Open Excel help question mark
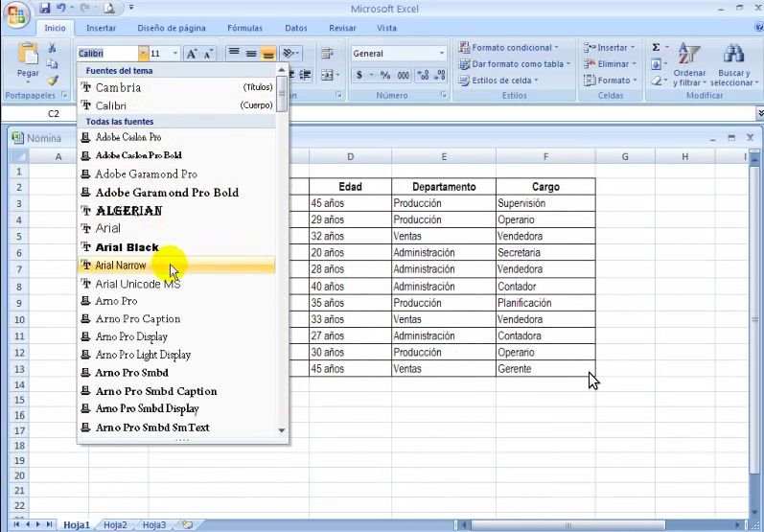Viewport: 764px width, 532px height. (x=759, y=27)
